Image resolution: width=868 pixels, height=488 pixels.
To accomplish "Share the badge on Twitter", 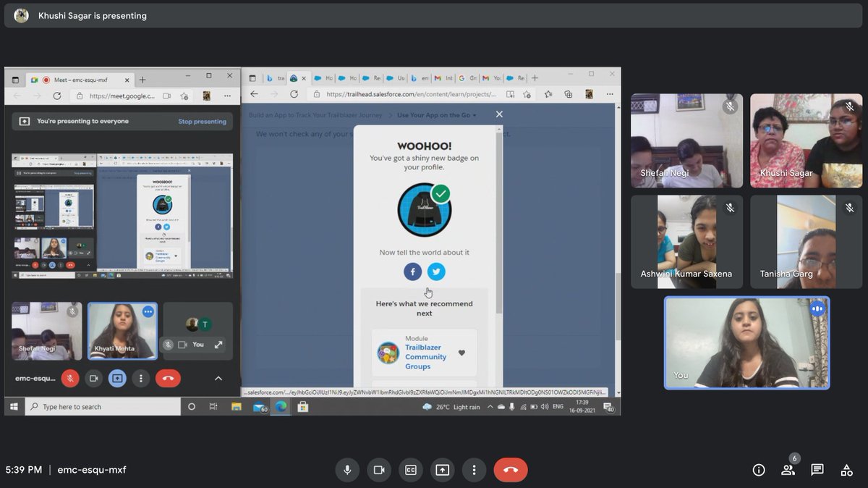I will point(436,272).
